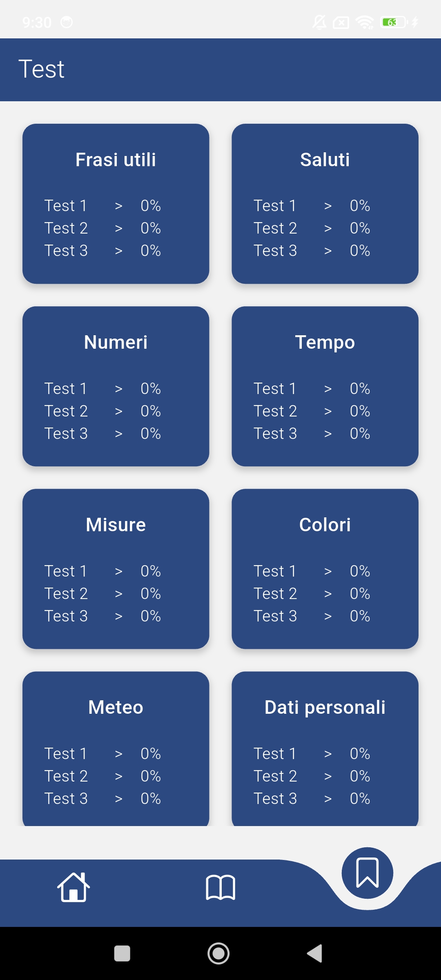Viewport: 441px width, 980px height.
Task: Tap 0% score for Colori Test 1
Action: click(360, 571)
